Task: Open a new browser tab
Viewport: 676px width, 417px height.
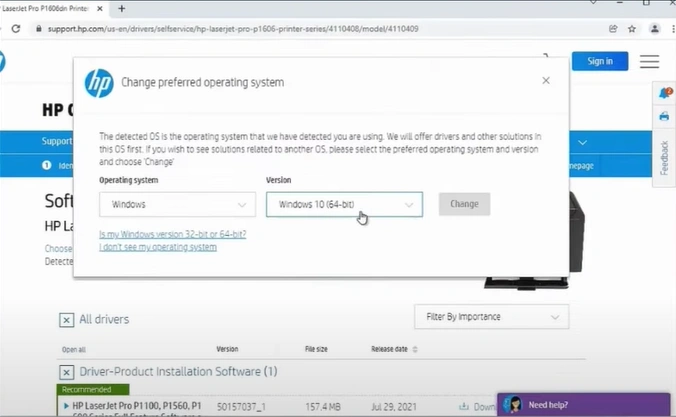Action: (x=121, y=8)
